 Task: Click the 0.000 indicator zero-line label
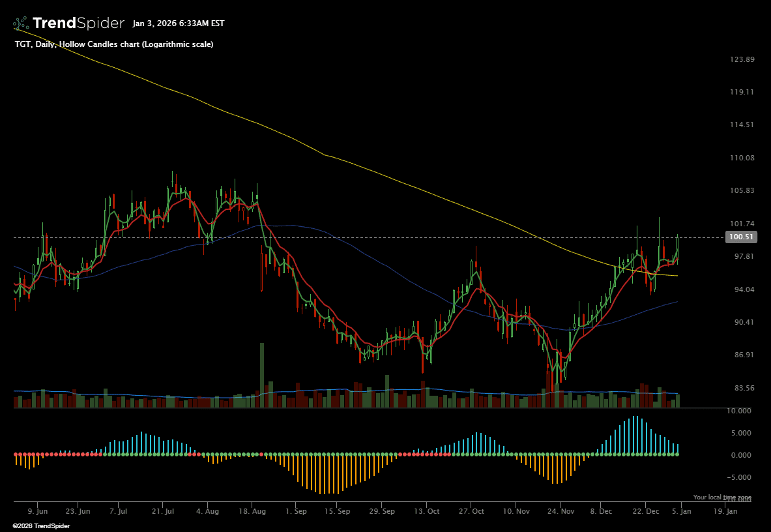(742, 455)
